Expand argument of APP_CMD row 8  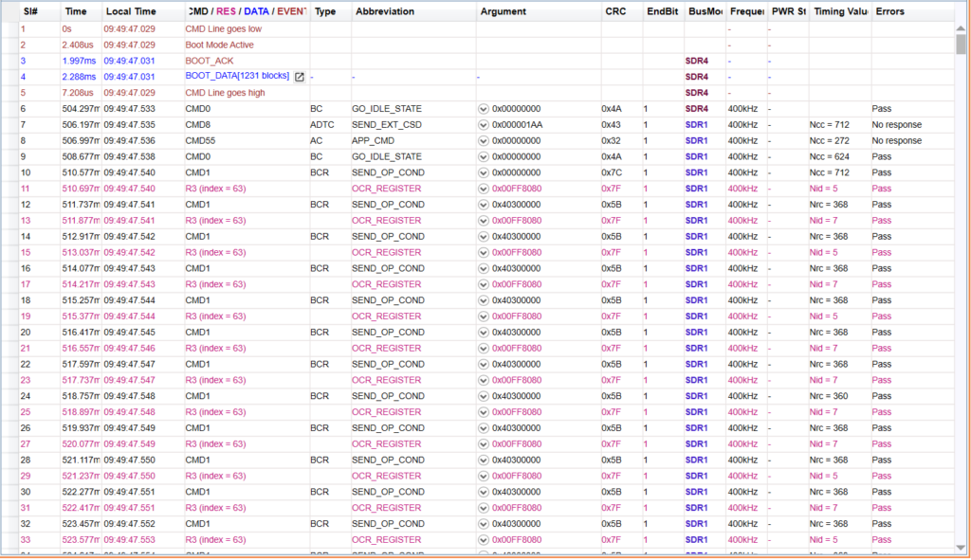click(484, 141)
